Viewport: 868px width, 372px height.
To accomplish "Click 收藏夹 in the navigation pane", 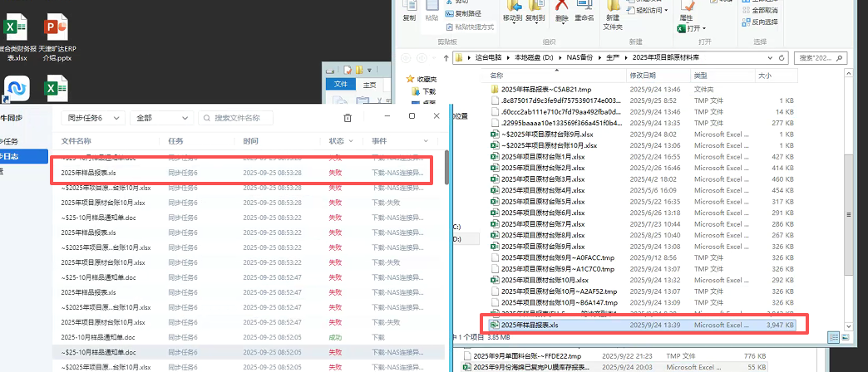I will coord(422,79).
